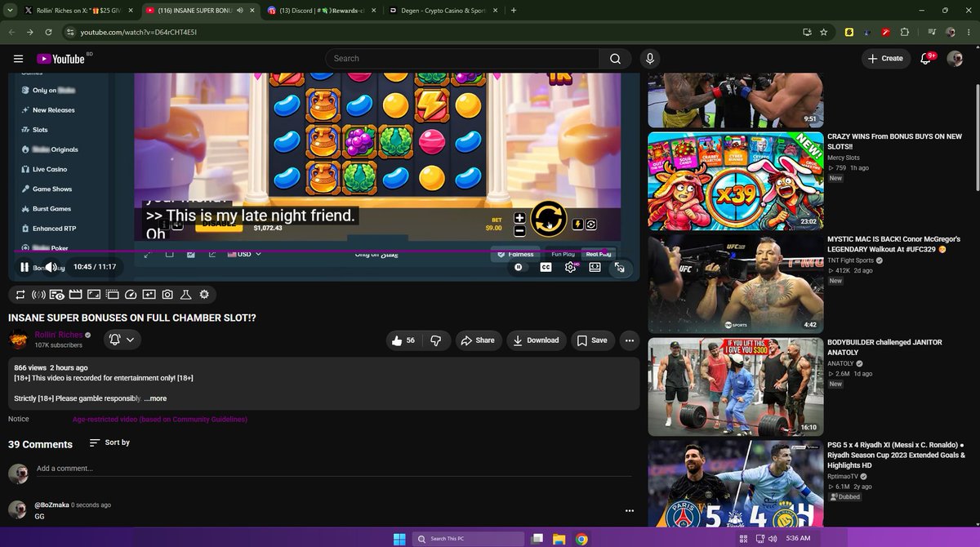980x547 pixels.
Task: Click the taskbar Search This PC box
Action: point(468,539)
